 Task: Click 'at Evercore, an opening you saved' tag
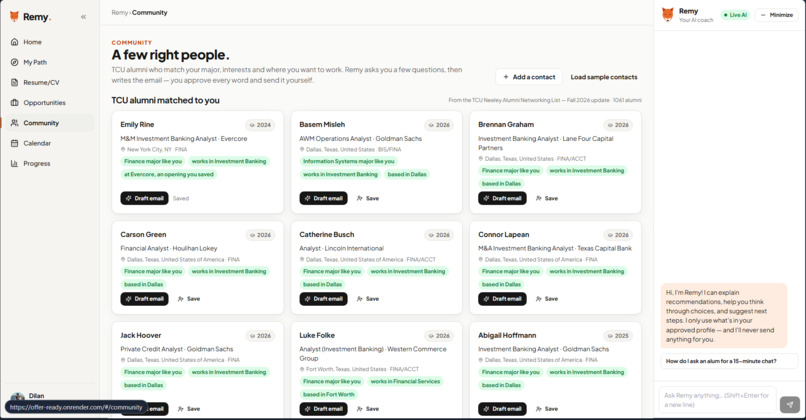click(x=169, y=174)
